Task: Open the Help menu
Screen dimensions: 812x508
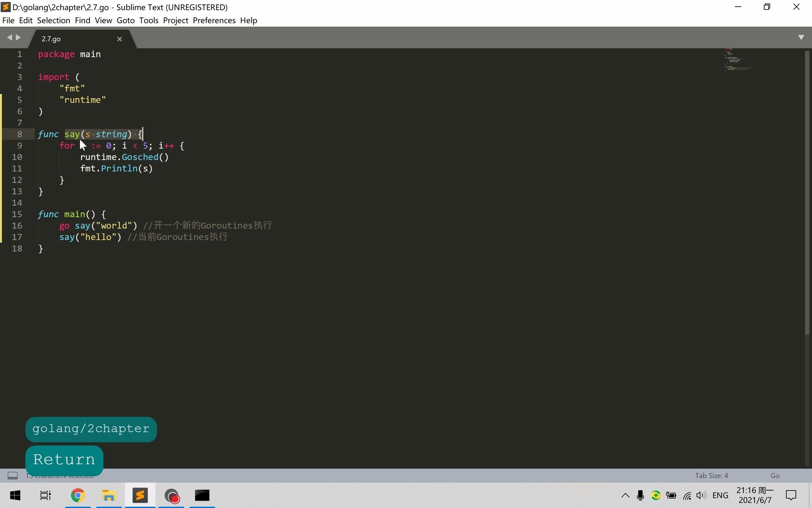Action: (249, 21)
